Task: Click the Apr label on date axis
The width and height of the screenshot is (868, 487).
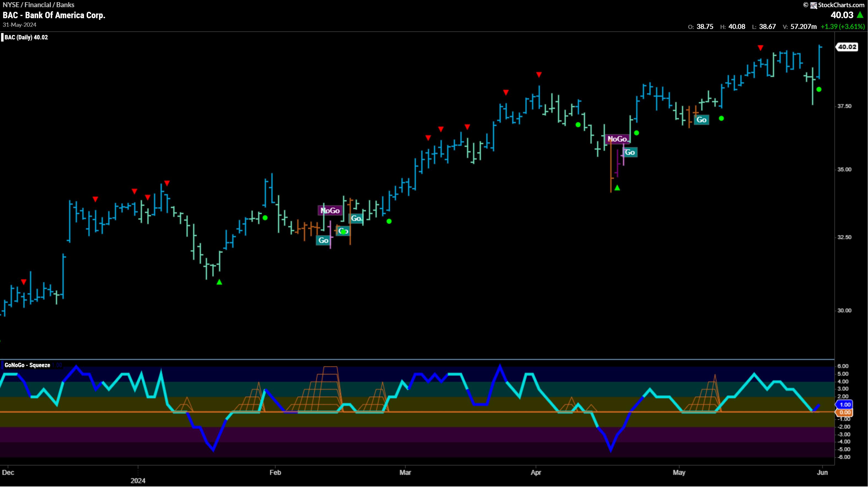Action: point(536,472)
